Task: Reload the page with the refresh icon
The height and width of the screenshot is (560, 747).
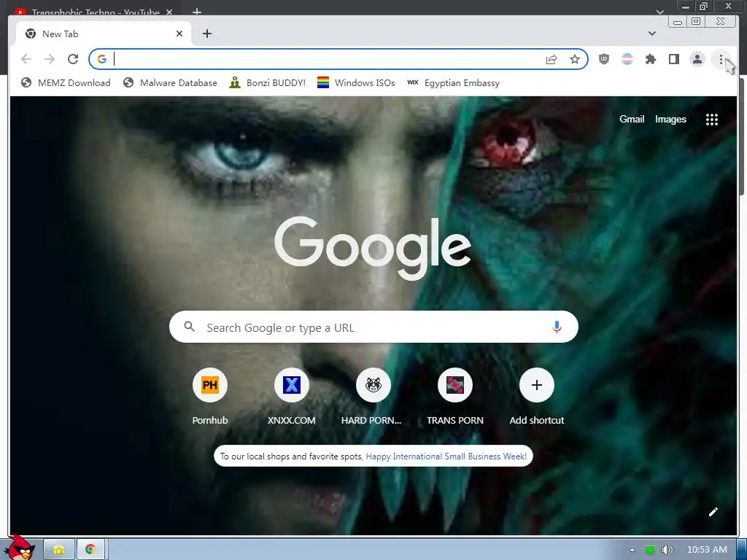Action: 73,59
